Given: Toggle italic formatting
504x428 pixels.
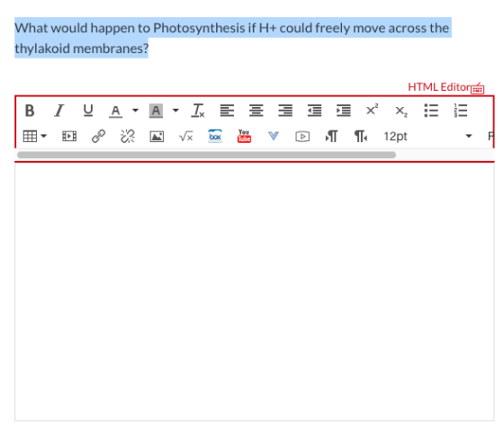Looking at the screenshot, I should pyautogui.click(x=58, y=111).
